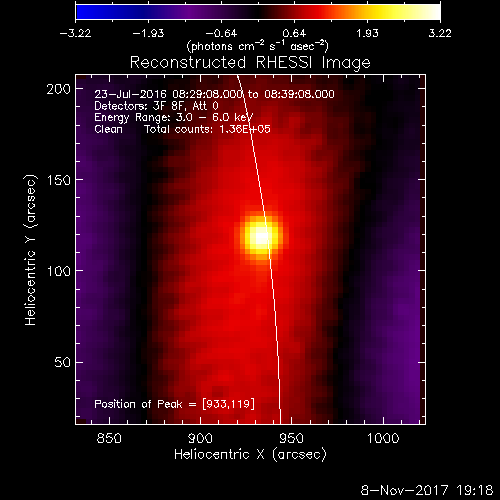Click the 'Reconstructed RHESSI Image' title
The image size is (500, 500).
[250, 63]
